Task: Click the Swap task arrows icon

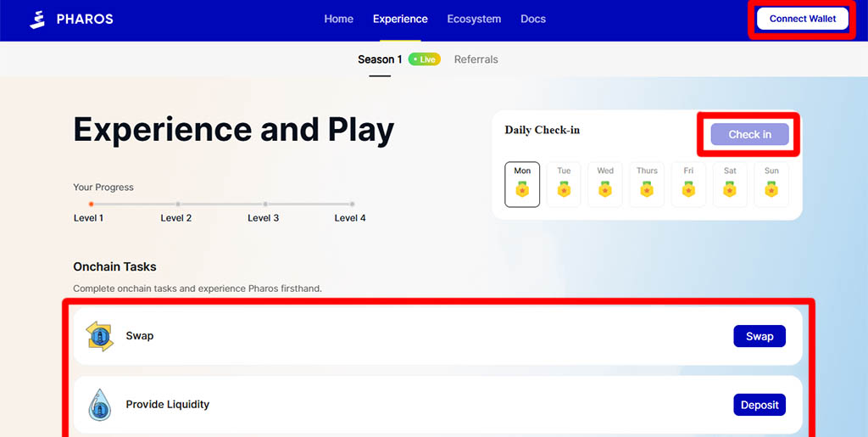Action: [x=100, y=336]
